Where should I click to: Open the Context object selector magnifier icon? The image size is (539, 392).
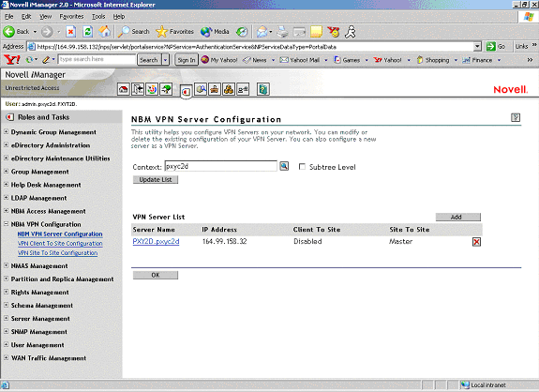pos(284,166)
